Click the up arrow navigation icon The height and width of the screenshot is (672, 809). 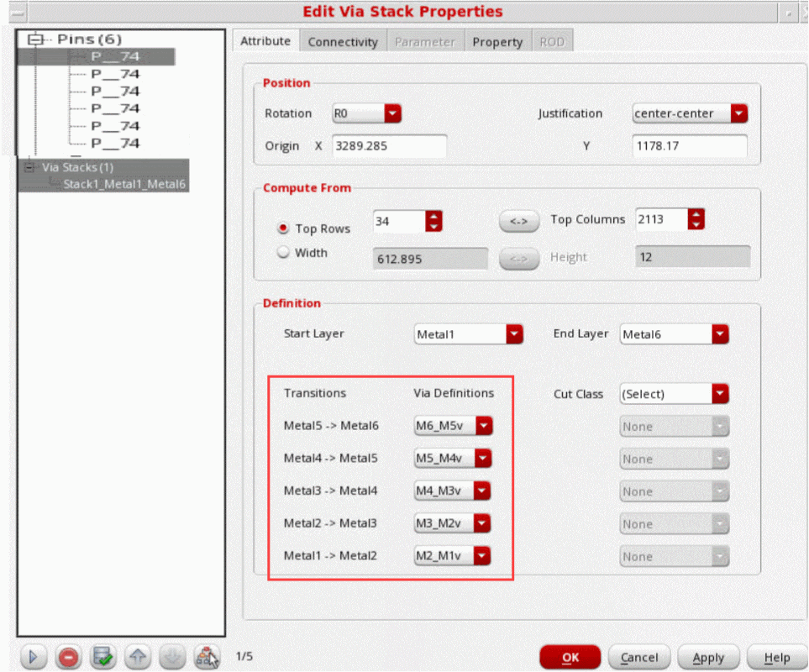(x=138, y=657)
